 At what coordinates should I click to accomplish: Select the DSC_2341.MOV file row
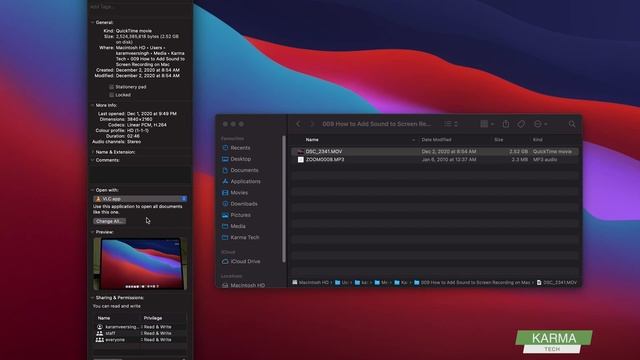435,151
